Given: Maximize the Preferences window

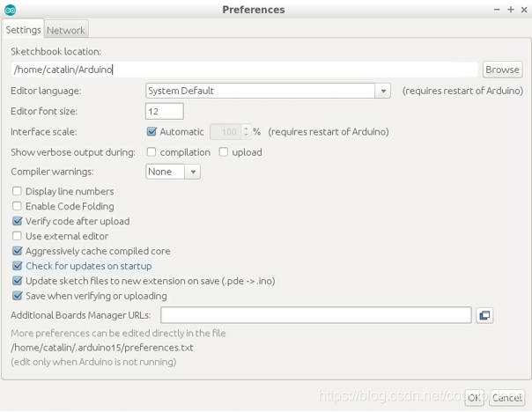Looking at the screenshot, I should click(511, 10).
